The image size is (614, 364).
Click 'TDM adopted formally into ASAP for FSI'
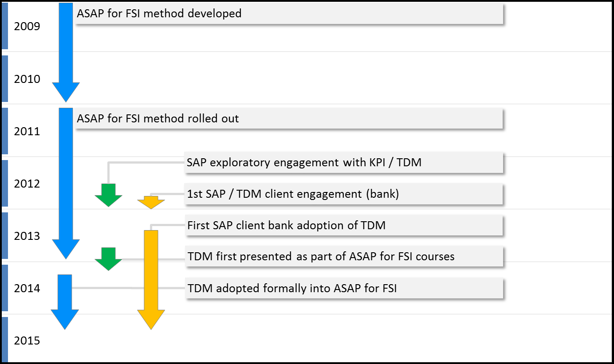click(344, 288)
